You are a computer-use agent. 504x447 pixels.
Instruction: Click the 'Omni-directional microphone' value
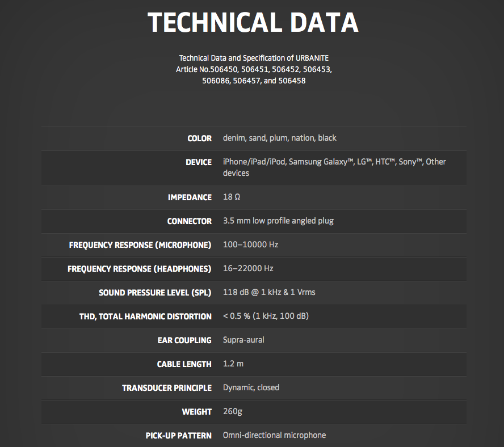pyautogui.click(x=274, y=435)
